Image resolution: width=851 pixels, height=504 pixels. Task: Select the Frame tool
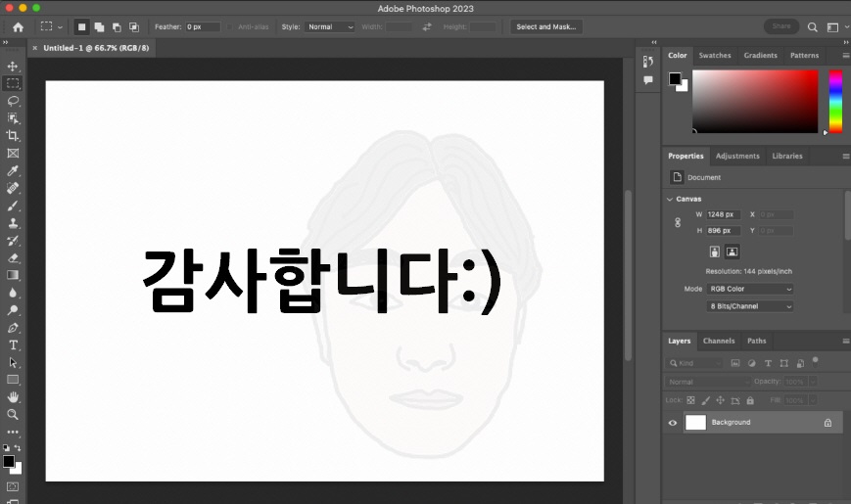tap(13, 153)
